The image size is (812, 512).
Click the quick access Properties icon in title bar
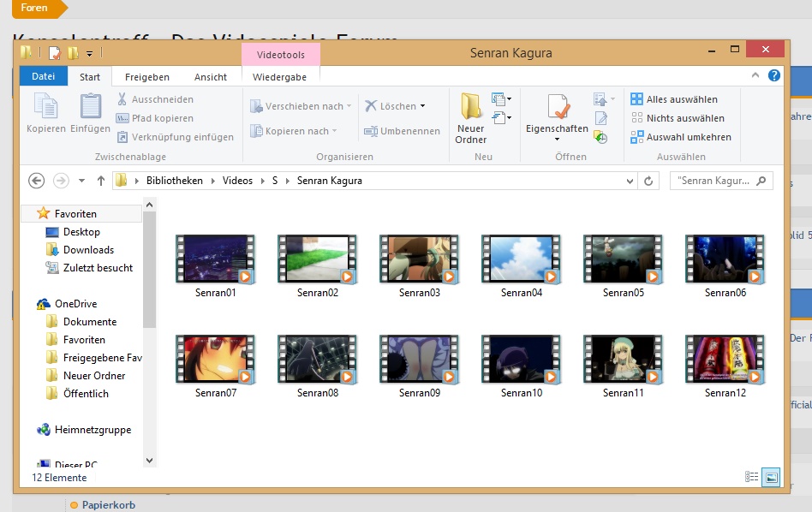click(54, 52)
